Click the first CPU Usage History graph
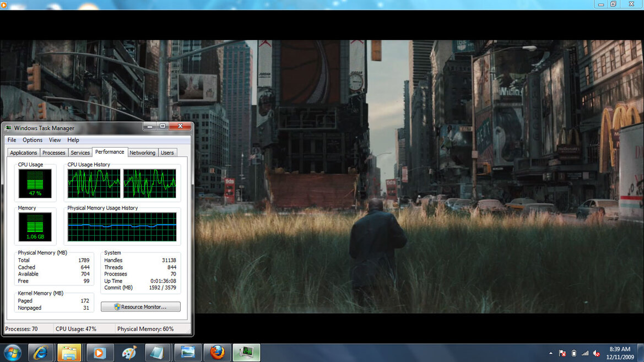This screenshot has height=362, width=644. [94, 183]
